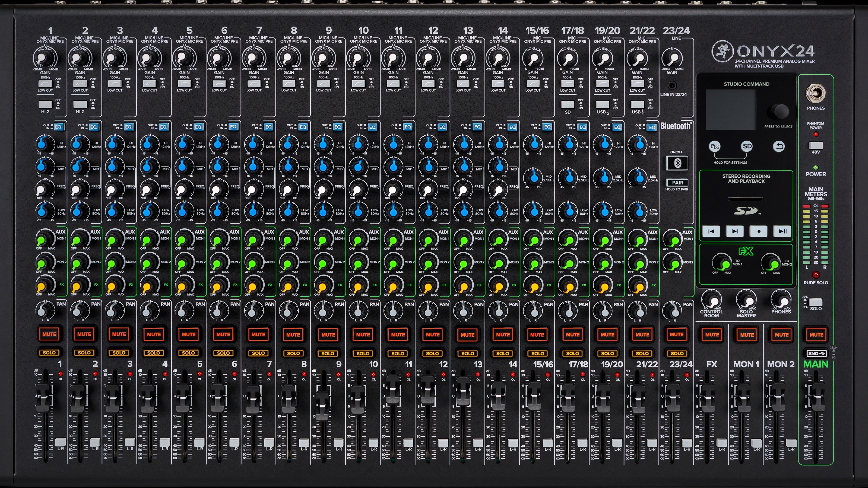Engage the low cut filter on channel 3
This screenshot has height=488, width=868.
click(115, 84)
